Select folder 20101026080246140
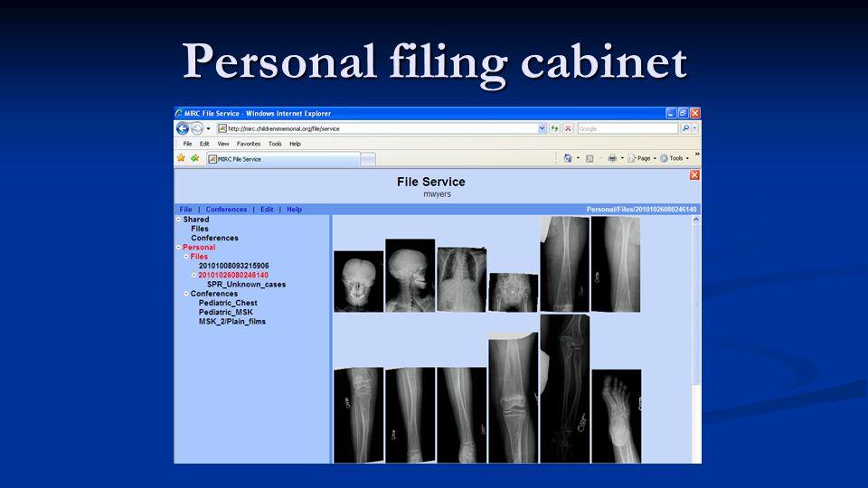 [233, 275]
